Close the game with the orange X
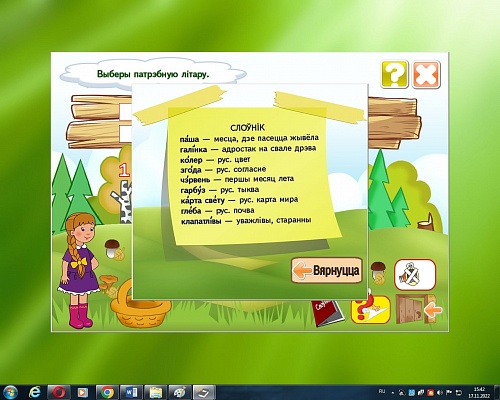The width and height of the screenshot is (500, 400). (x=426, y=74)
